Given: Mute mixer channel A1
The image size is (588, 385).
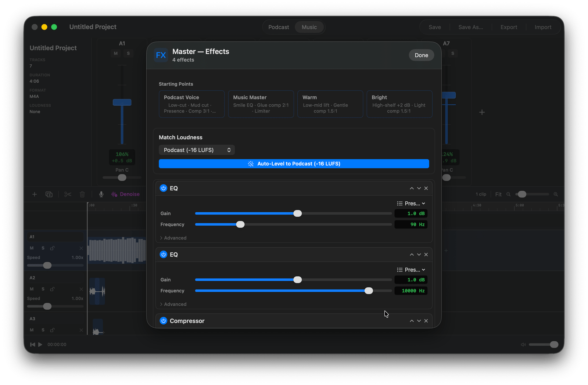Looking at the screenshot, I should point(116,53).
